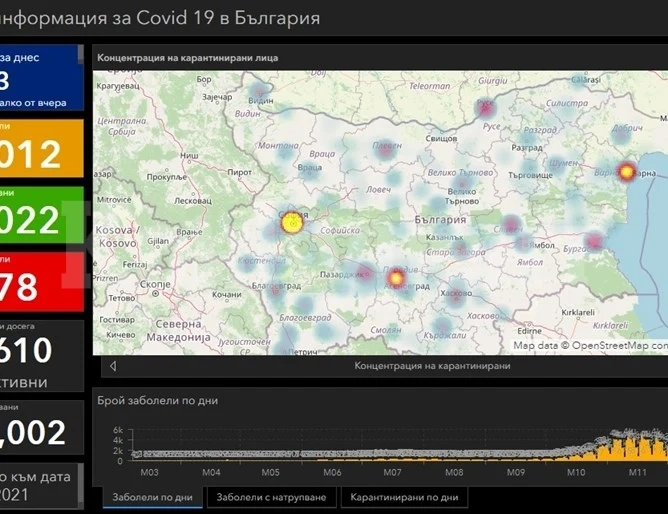Click the 'Добрич' hotspot on map
Image resolution: width=668 pixels, height=514 pixels.
coord(622,133)
